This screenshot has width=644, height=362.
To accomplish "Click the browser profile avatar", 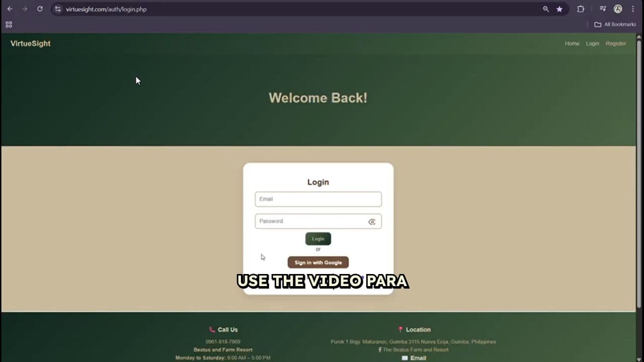I will (618, 9).
